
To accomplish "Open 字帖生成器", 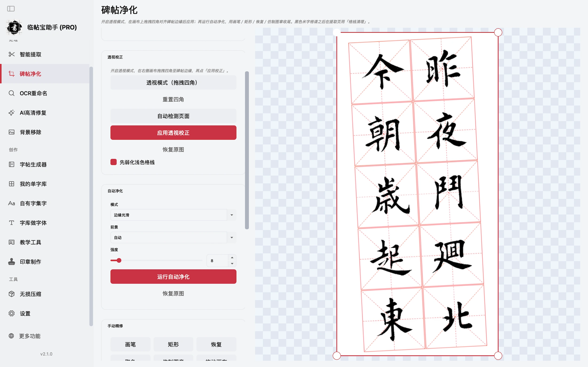I will click(45, 164).
